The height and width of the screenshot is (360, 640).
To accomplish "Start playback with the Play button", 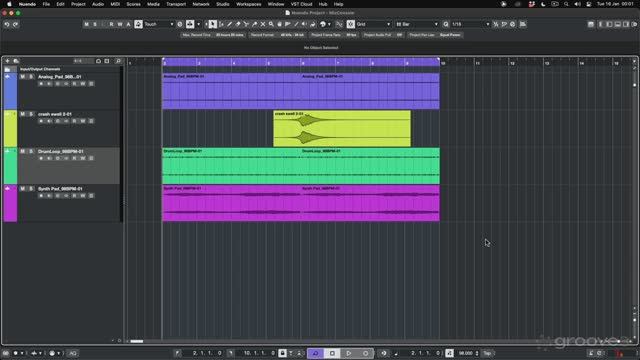I will 349,353.
